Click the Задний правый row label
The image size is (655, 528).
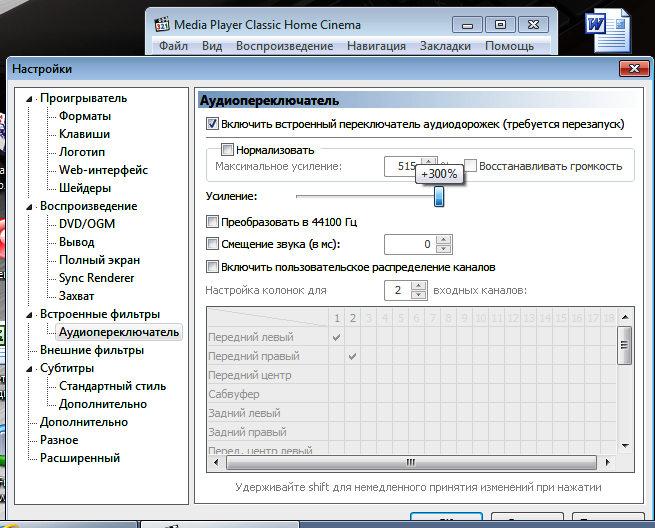point(247,432)
